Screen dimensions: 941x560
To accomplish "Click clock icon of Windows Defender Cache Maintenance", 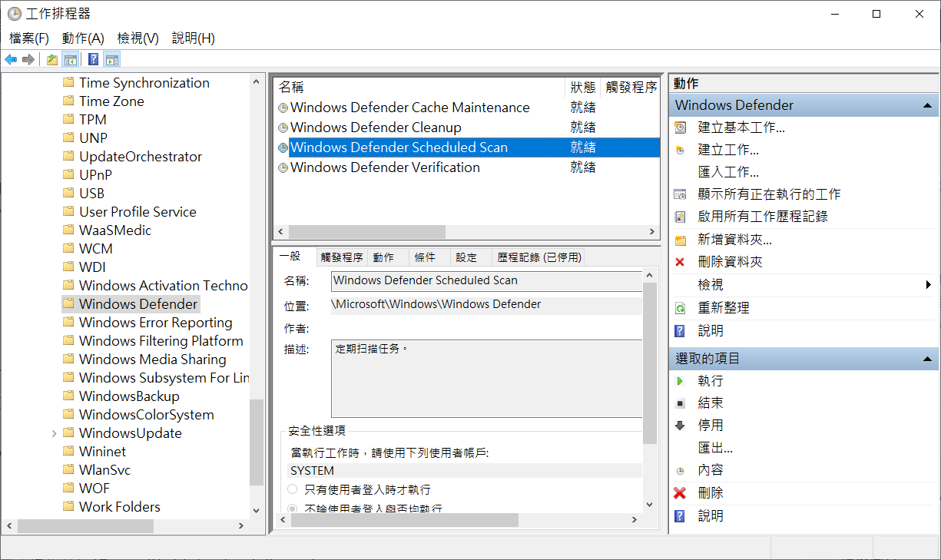I will tap(283, 108).
